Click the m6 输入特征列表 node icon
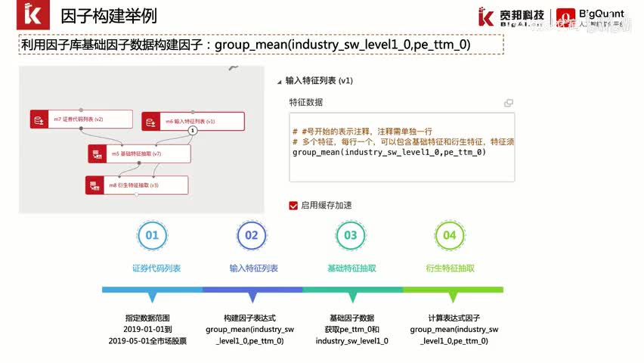 pos(150,122)
